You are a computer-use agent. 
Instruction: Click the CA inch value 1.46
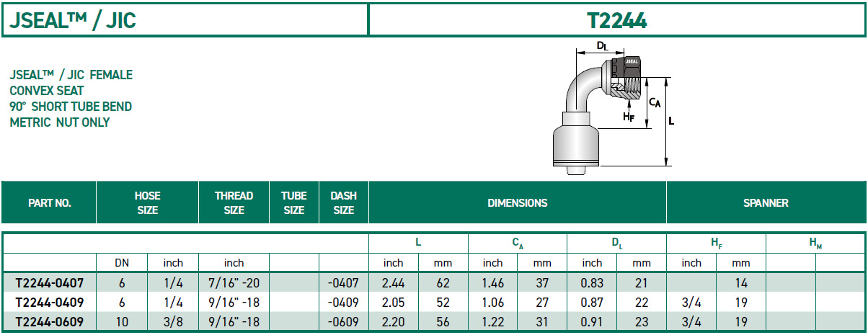point(492,284)
